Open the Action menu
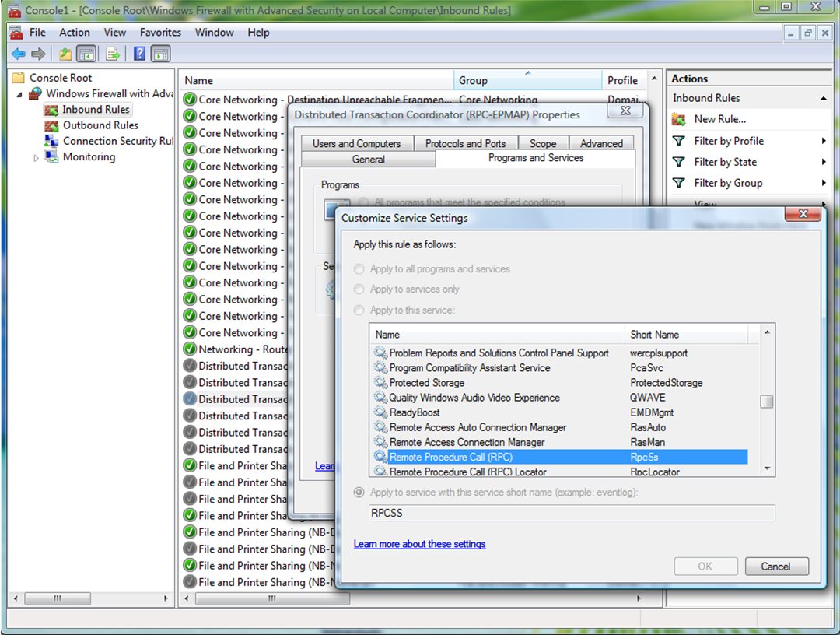 [75, 33]
